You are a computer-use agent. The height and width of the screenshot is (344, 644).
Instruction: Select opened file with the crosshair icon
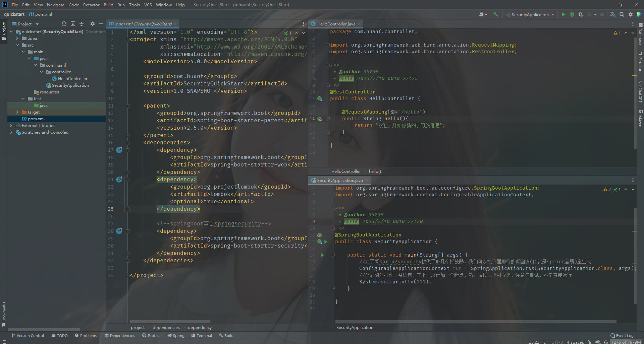64,24
